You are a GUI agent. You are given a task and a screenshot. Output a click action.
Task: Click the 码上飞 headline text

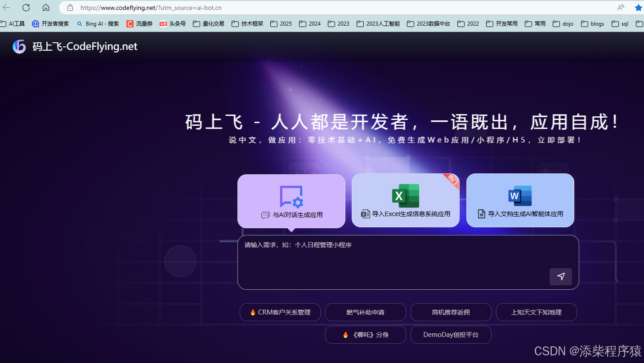point(403,122)
